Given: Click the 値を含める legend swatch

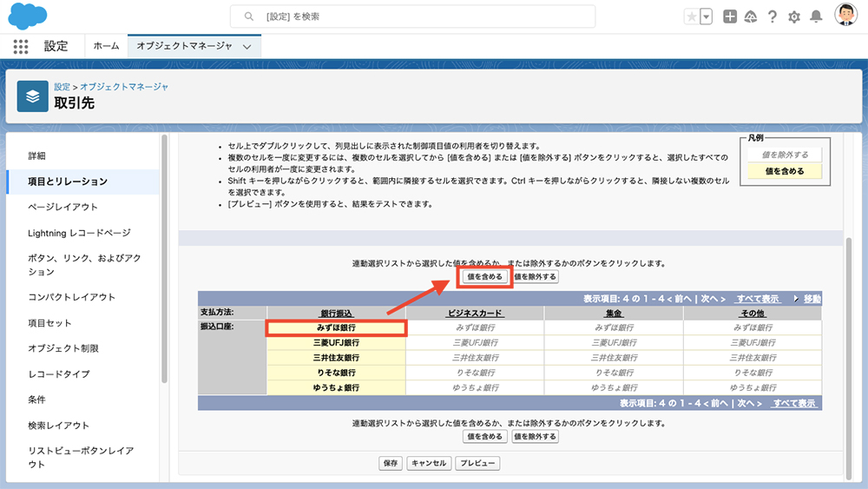Looking at the screenshot, I should tap(785, 171).
